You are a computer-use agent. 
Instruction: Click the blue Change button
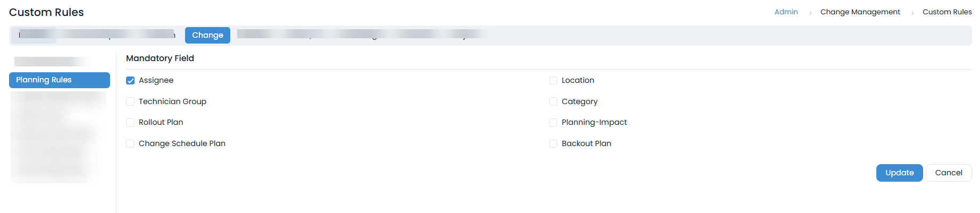pyautogui.click(x=207, y=35)
